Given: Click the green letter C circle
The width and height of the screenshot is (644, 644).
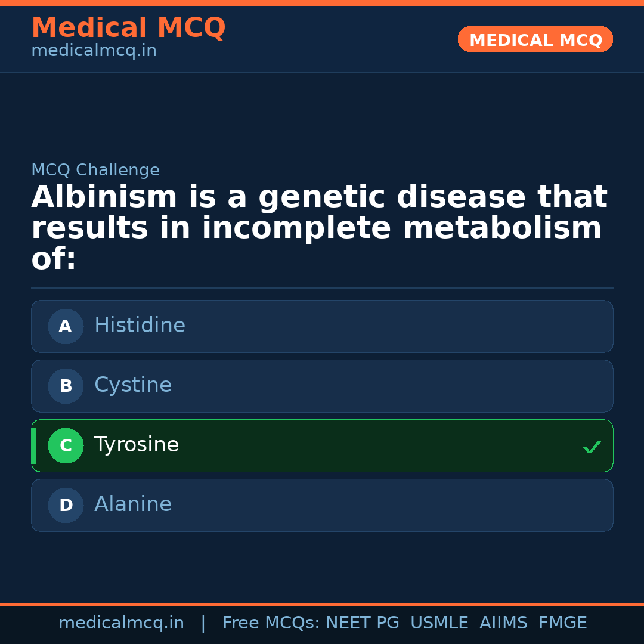Looking at the screenshot, I should [x=66, y=445].
